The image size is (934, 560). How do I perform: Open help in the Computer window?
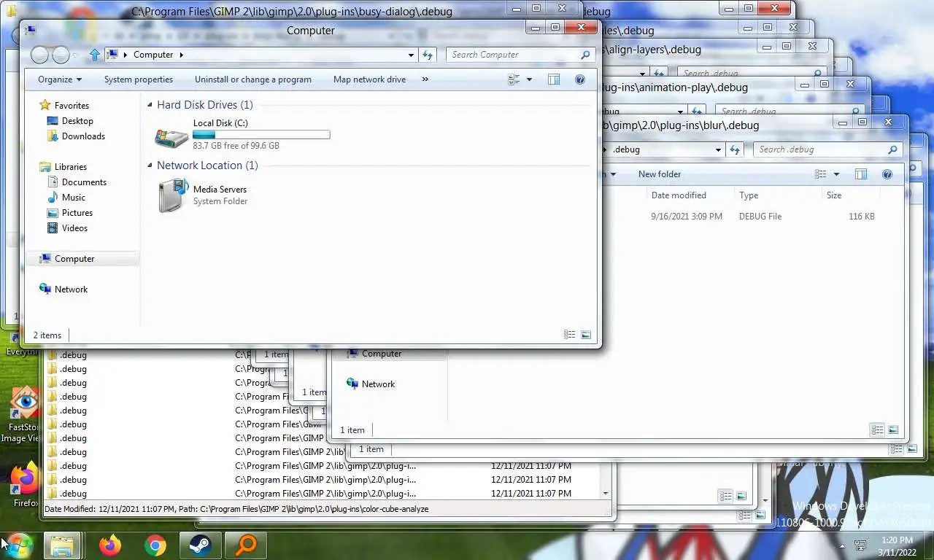580,79
